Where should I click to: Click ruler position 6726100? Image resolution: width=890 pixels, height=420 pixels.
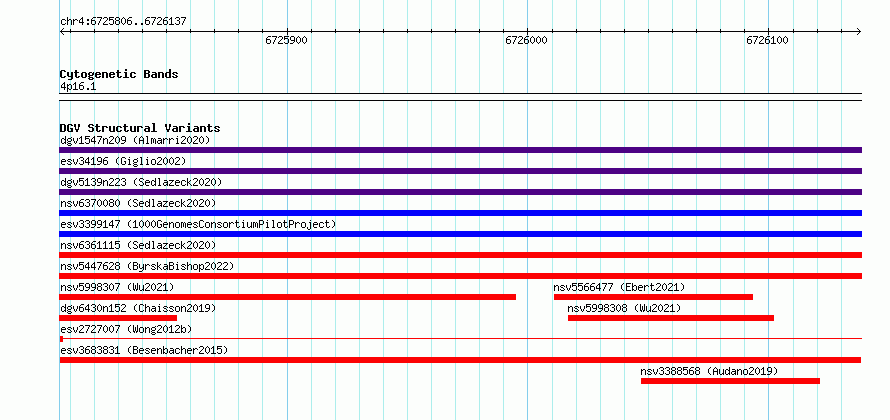click(x=768, y=40)
